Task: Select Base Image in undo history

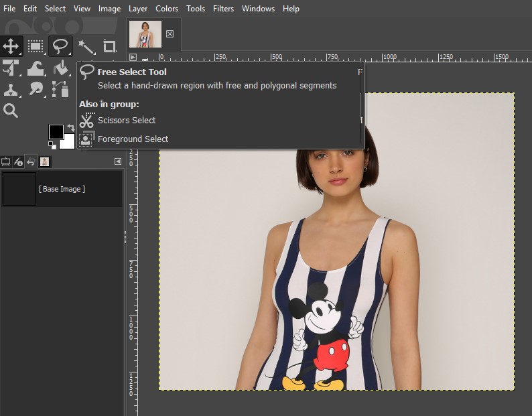Action: pyautogui.click(x=62, y=189)
